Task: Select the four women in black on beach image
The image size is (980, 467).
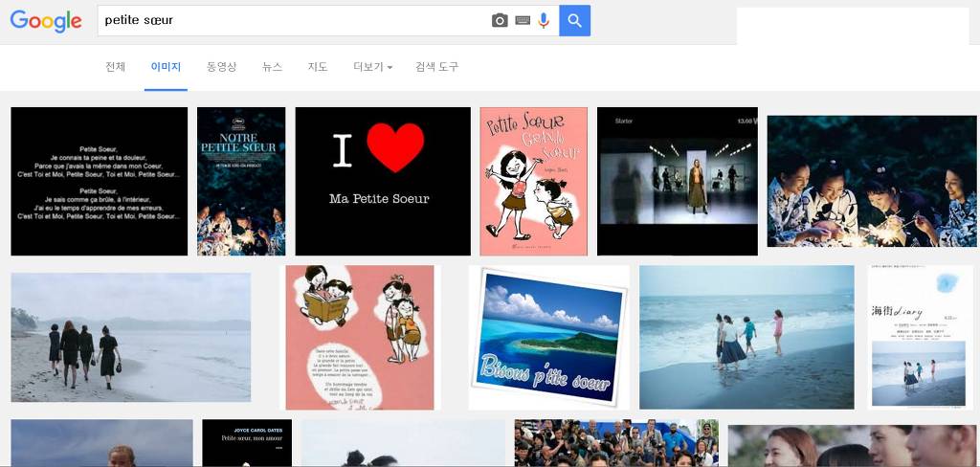Action: (130, 338)
